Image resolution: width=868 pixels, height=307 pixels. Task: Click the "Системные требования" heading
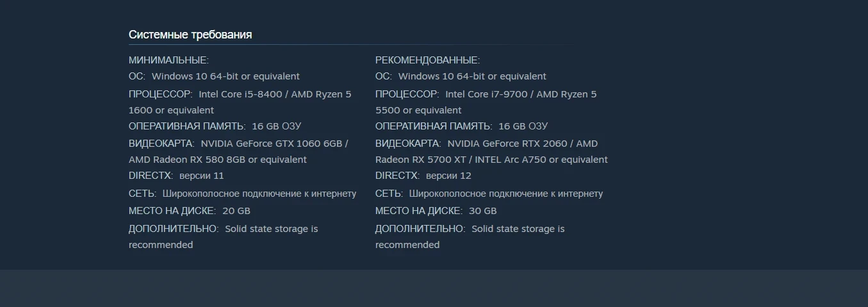click(x=190, y=35)
